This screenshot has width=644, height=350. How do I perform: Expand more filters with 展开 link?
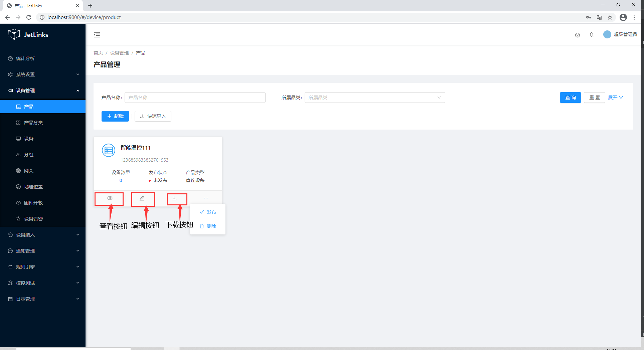(x=615, y=98)
